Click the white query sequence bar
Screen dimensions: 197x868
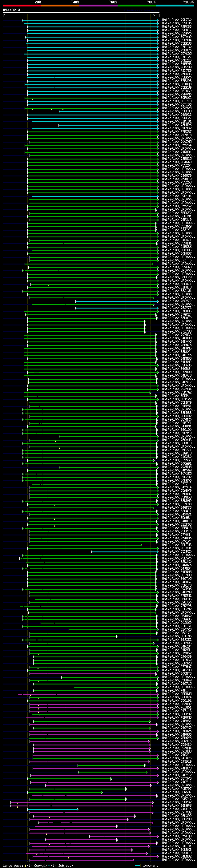(81, 12)
